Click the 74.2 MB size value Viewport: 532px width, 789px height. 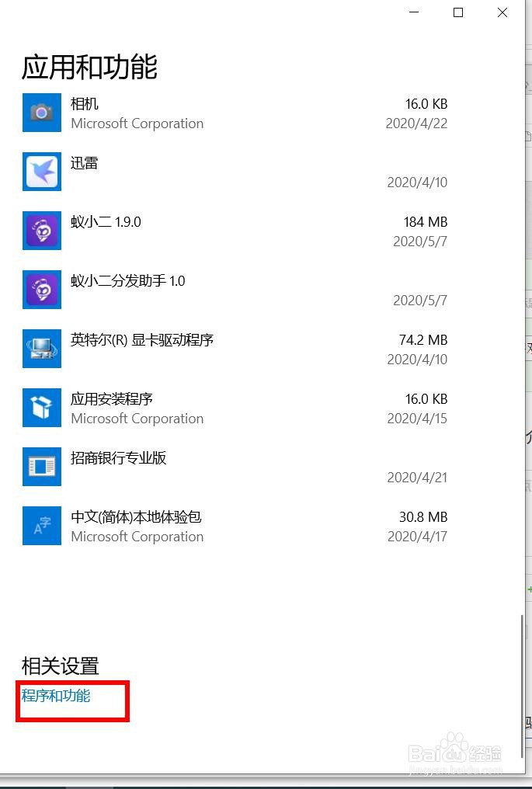click(423, 340)
